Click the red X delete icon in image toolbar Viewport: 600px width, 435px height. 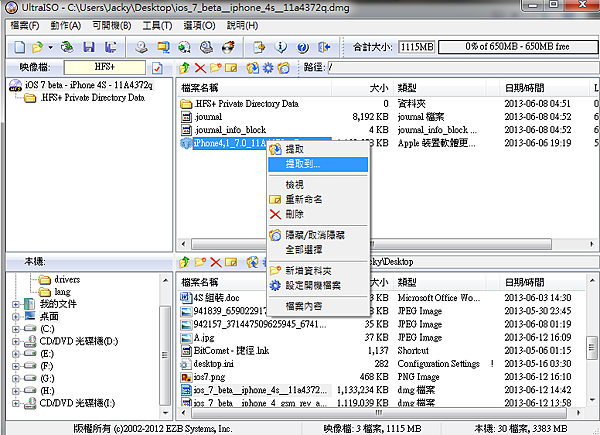coord(200,68)
